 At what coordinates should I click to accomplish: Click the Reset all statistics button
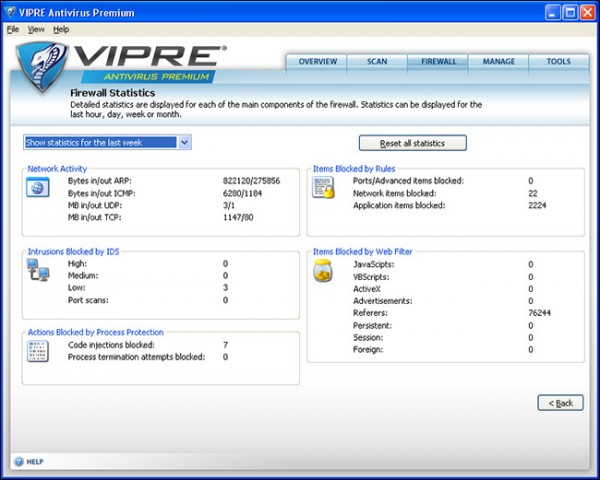point(412,143)
